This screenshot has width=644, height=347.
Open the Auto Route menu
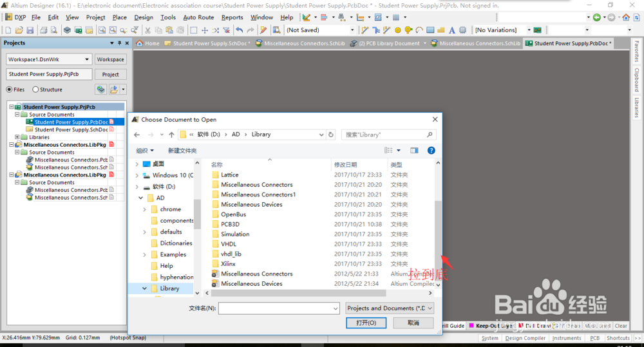198,17
